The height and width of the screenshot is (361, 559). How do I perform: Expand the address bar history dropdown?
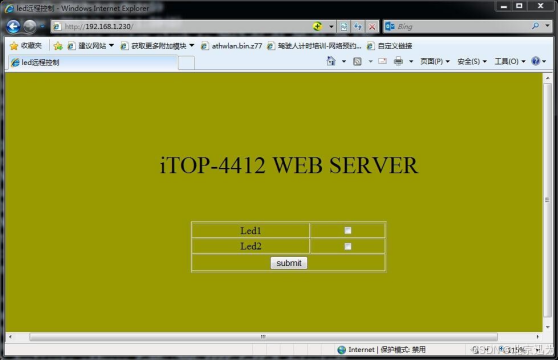tap(331, 27)
